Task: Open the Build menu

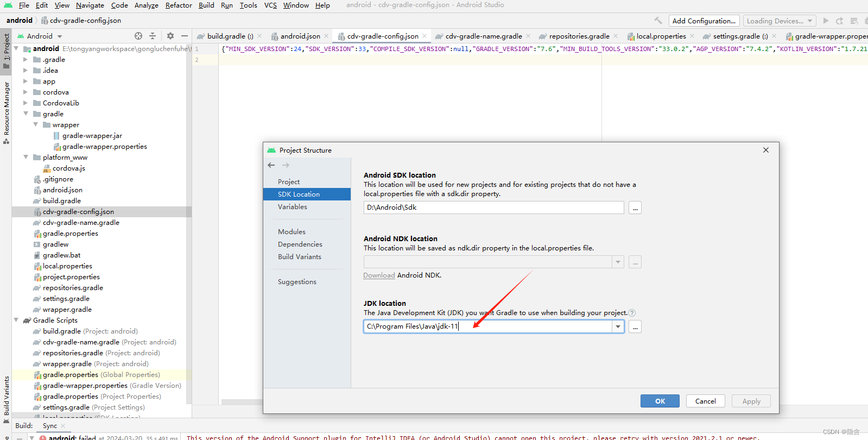Action: click(206, 5)
